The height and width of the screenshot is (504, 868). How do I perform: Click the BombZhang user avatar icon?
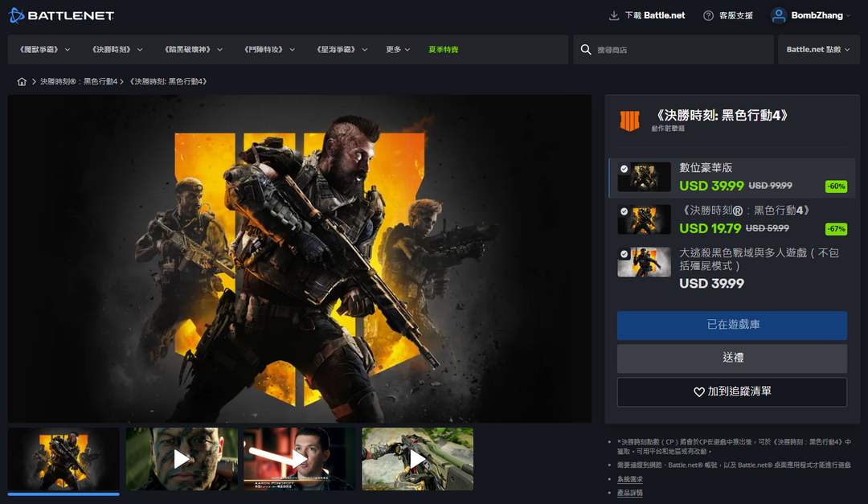[778, 15]
